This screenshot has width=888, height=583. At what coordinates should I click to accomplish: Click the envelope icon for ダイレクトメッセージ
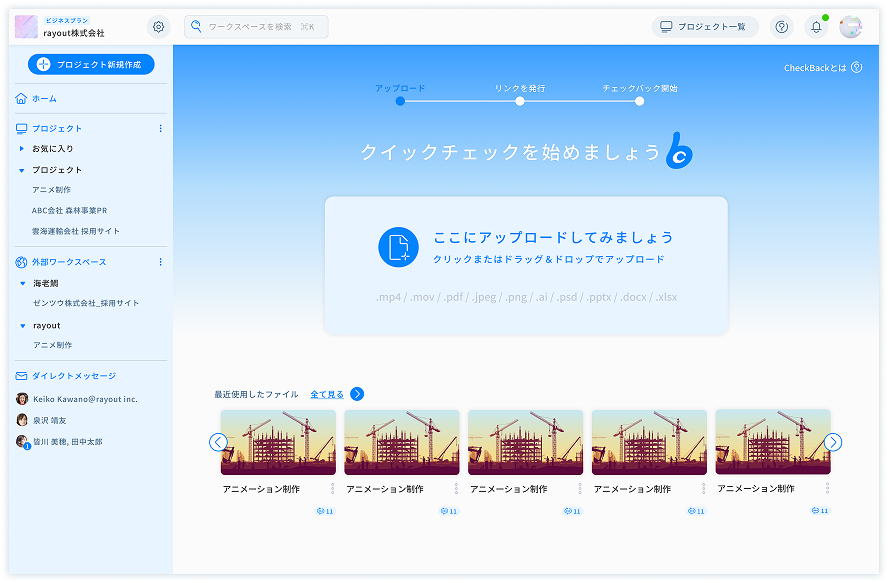(22, 376)
